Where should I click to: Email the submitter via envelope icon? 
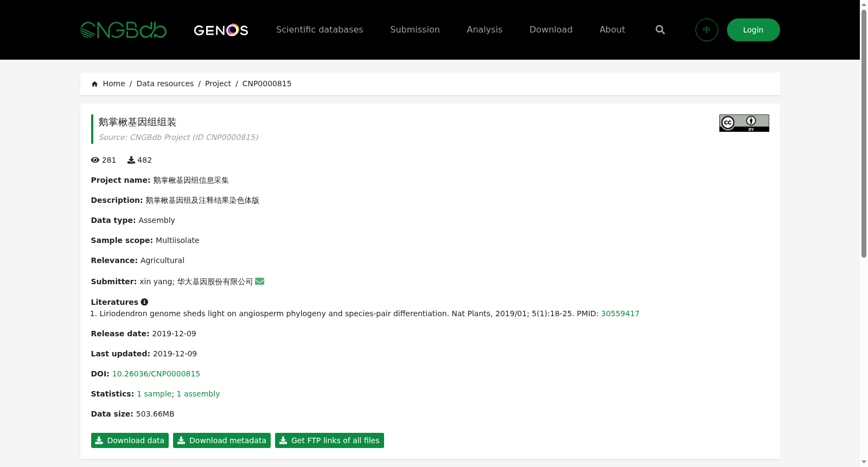[x=260, y=281]
